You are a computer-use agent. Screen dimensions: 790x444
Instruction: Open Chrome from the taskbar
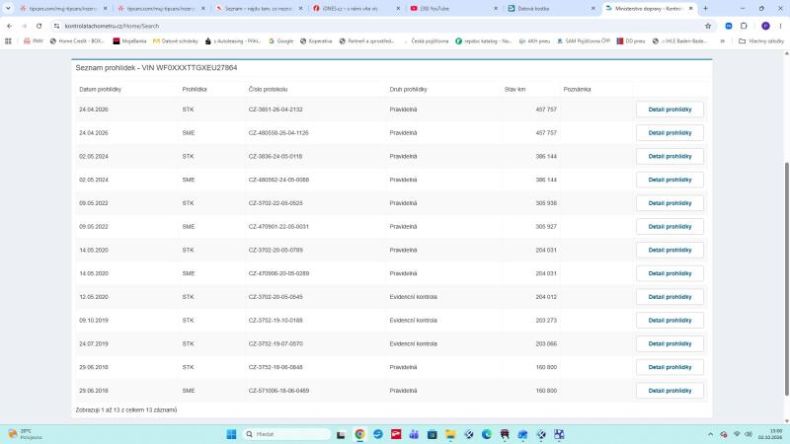360,434
